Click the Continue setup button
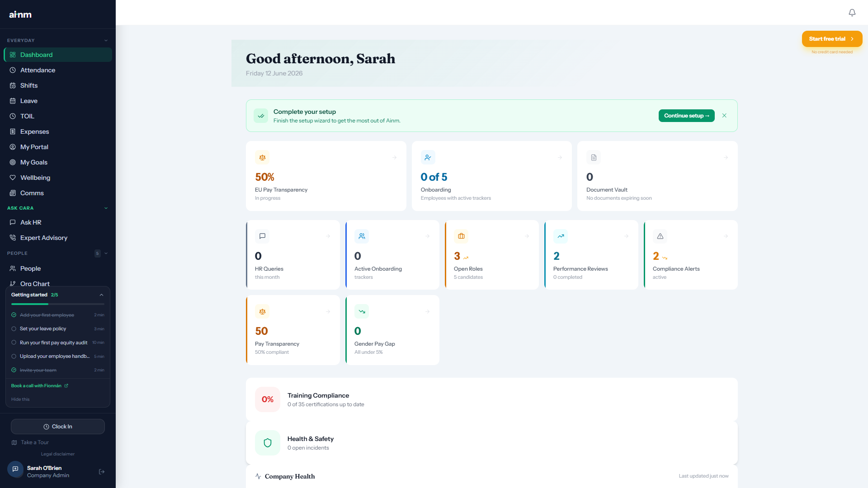The height and width of the screenshot is (488, 868). tap(686, 116)
